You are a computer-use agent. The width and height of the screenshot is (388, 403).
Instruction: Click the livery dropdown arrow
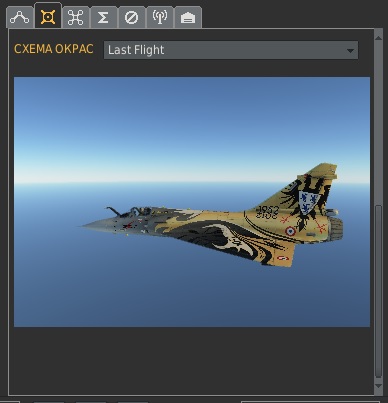click(350, 51)
